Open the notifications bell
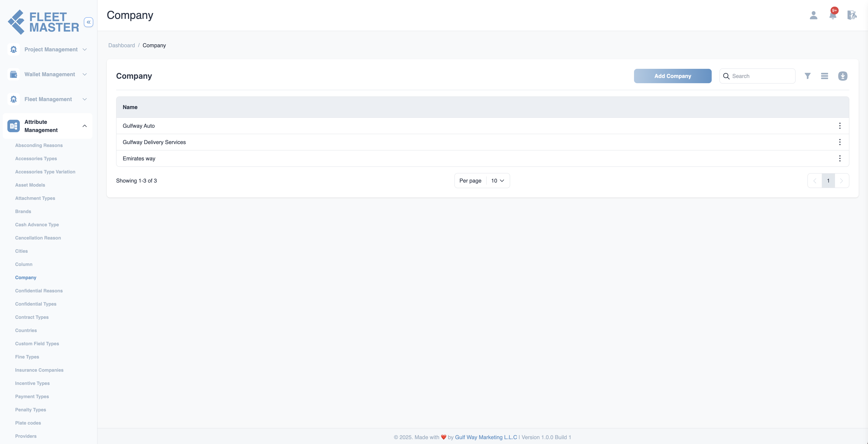 pyautogui.click(x=833, y=15)
